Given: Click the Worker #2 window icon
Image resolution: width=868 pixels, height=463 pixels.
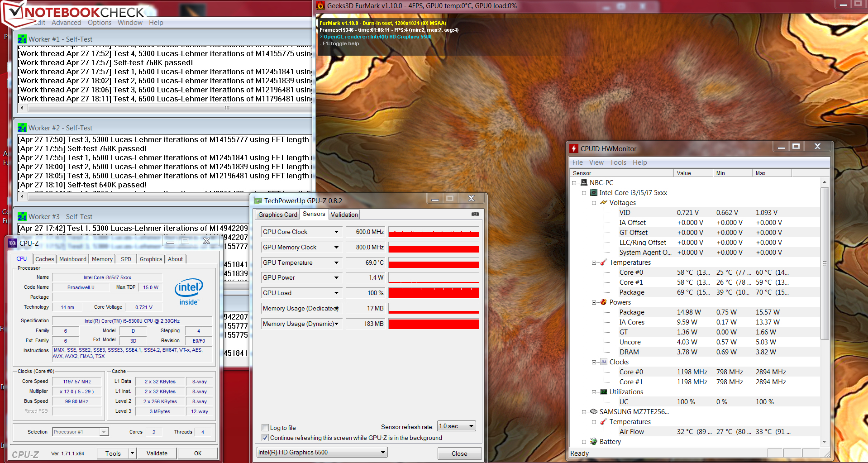Looking at the screenshot, I should 22,128.
